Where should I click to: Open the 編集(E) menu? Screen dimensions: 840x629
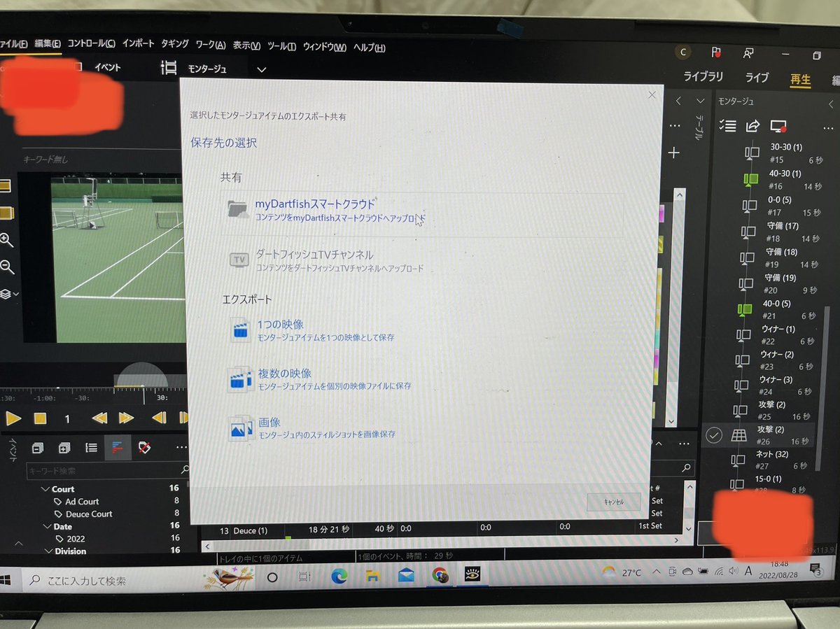coord(48,43)
